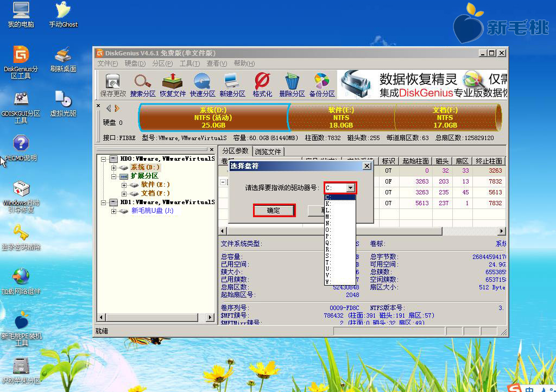This screenshot has width=556, height=392.
Task: Open the 帮助(H) menu
Action: 244,64
